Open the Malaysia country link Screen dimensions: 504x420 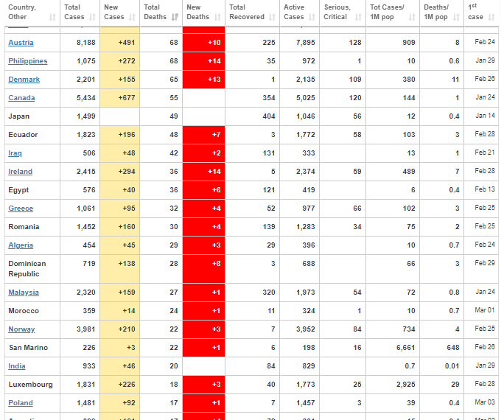pos(24,293)
